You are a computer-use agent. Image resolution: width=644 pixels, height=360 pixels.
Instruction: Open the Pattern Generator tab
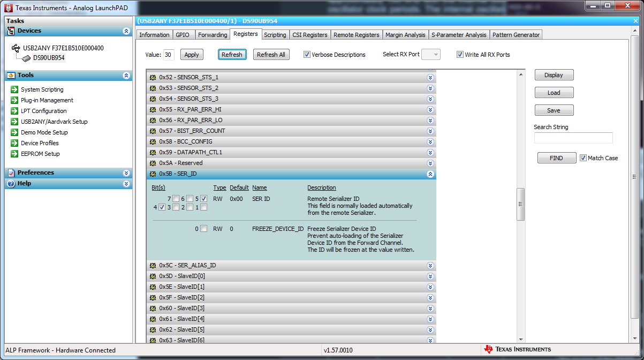(516, 35)
